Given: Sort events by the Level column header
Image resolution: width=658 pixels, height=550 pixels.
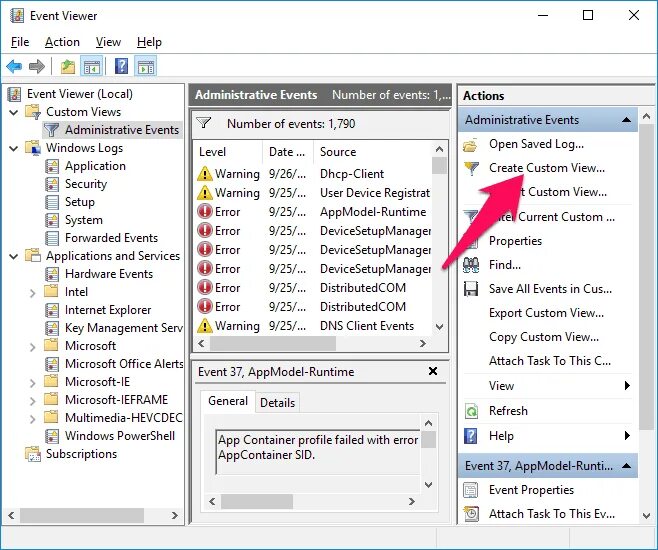Looking at the screenshot, I should click(227, 152).
